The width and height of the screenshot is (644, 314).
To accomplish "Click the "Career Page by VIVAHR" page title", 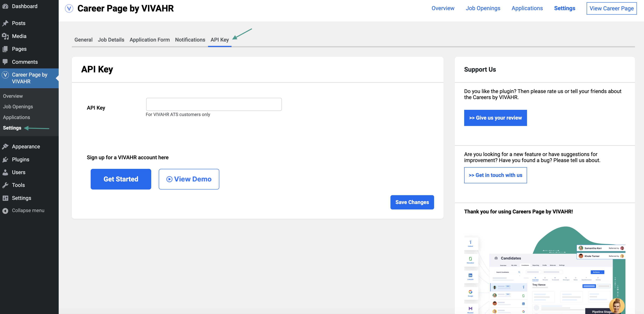I will (x=125, y=8).
